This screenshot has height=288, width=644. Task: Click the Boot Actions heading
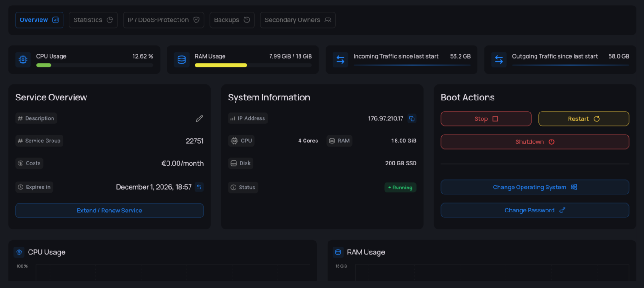[x=468, y=97]
